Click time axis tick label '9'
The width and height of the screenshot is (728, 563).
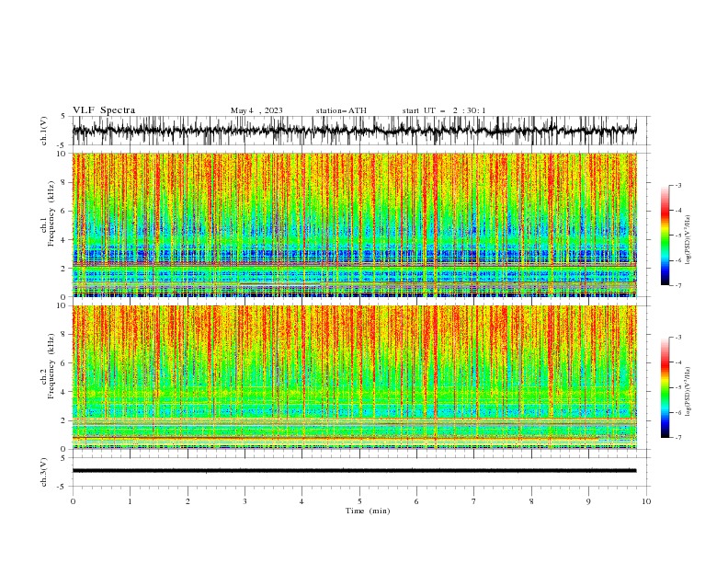[588, 501]
